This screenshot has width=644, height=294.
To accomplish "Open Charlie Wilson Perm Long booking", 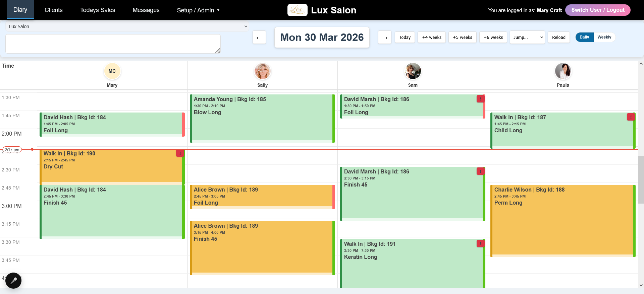I will tap(563, 221).
